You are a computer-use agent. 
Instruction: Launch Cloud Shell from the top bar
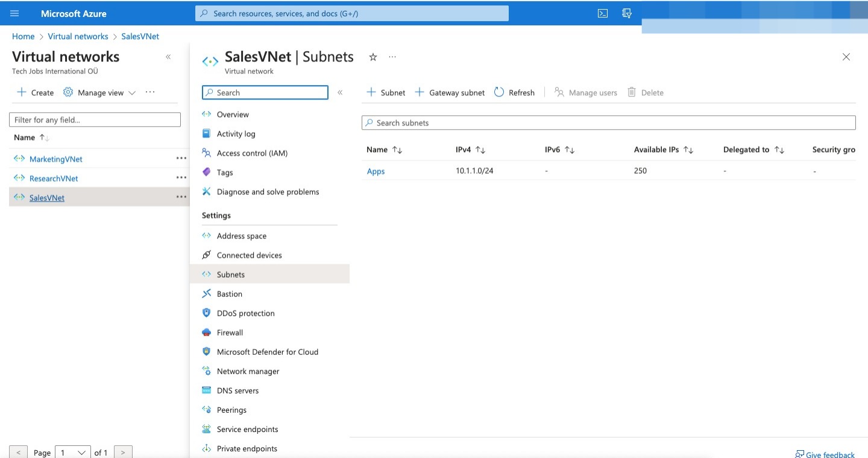coord(603,13)
